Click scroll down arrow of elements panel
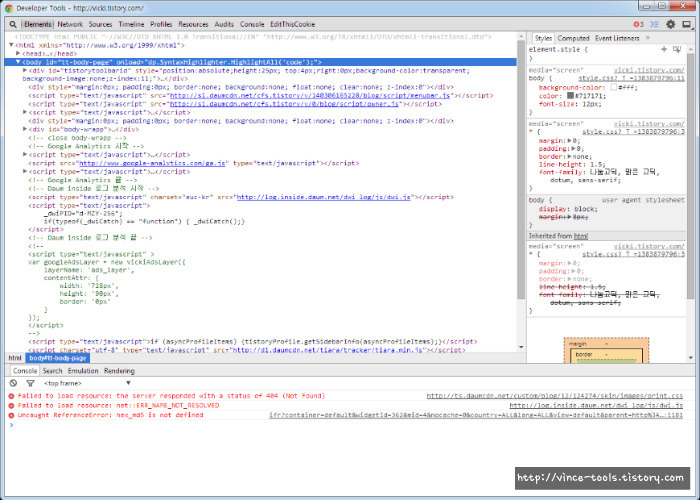This screenshot has width=700, height=500. pyautogui.click(x=521, y=347)
